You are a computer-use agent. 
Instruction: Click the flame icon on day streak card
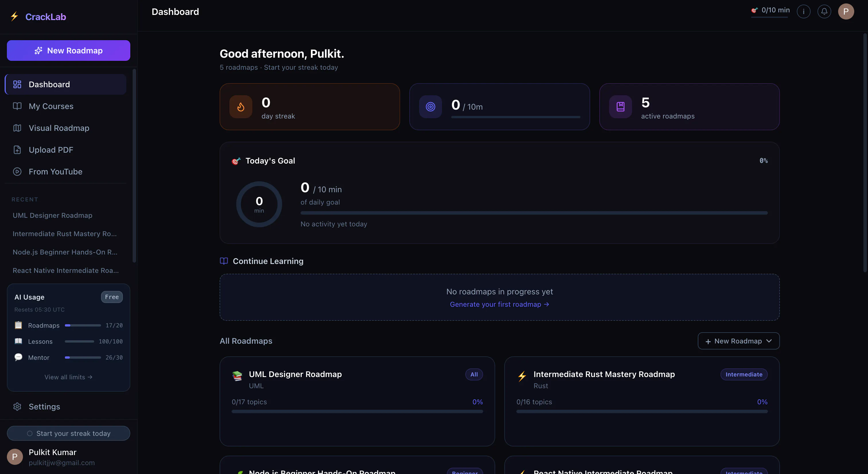click(241, 107)
